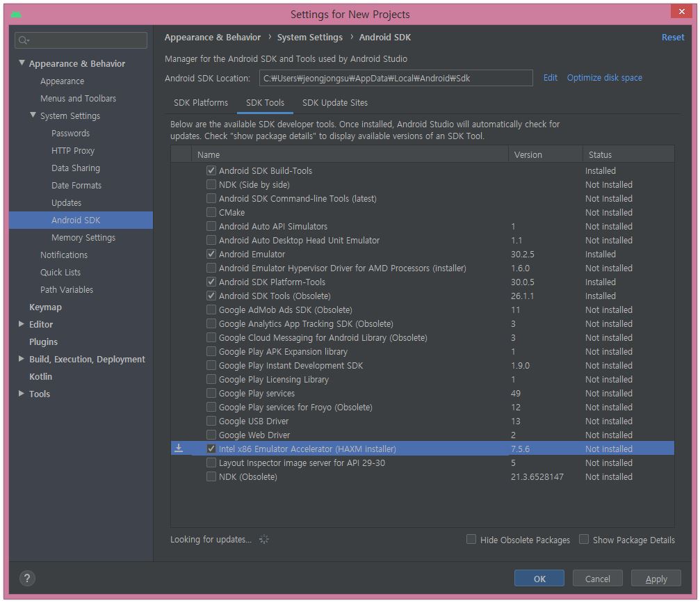Check Android SDK Command-line Tools (latest)
The width and height of the screenshot is (700, 603).
(x=211, y=198)
